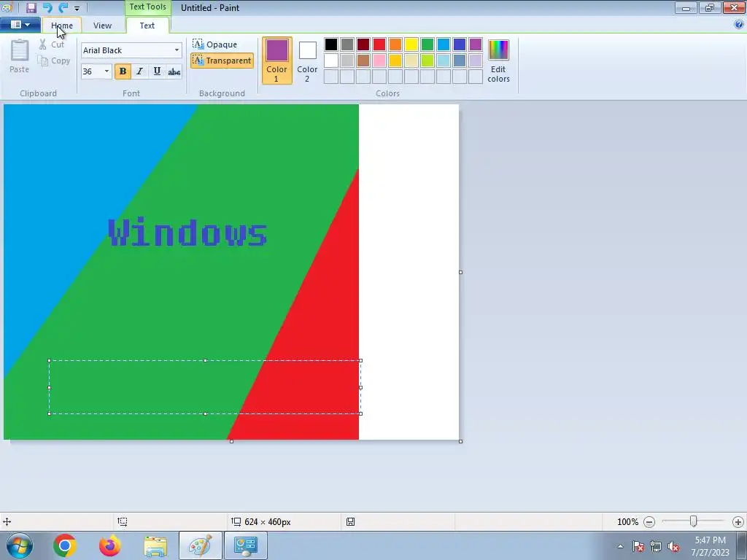This screenshot has width=747, height=560.
Task: Click the Text Tools contextual tab header
Action: click(147, 7)
